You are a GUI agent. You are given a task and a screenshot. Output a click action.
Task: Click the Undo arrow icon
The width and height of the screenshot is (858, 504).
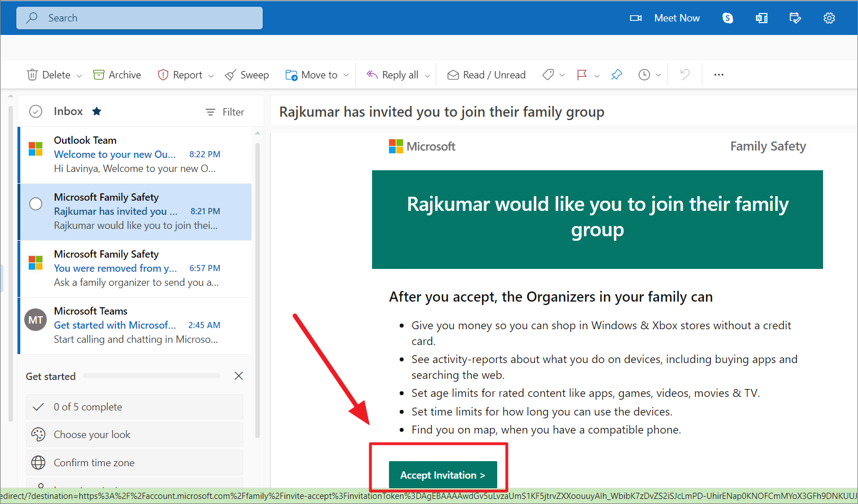pos(685,75)
